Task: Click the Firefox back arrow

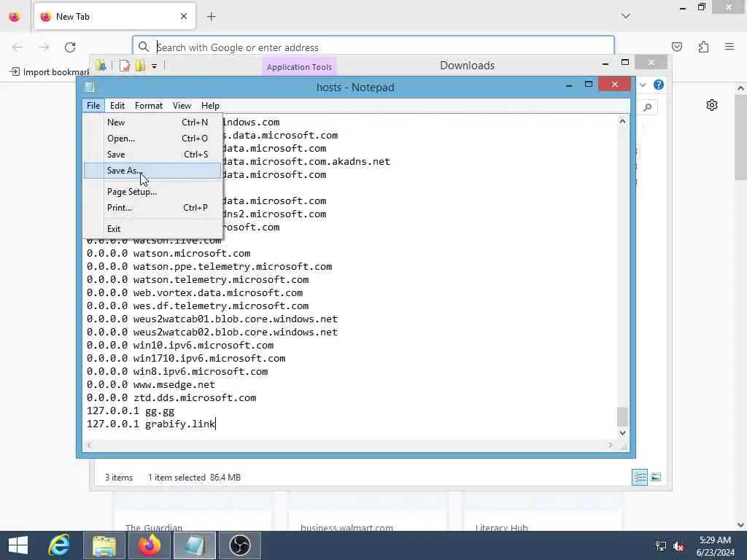Action: (x=18, y=47)
